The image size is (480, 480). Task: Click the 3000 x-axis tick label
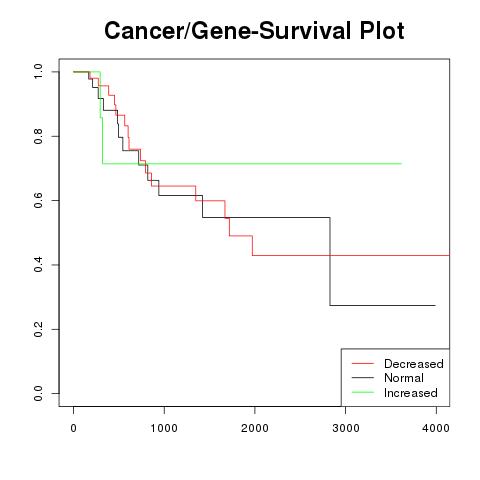(x=346, y=428)
